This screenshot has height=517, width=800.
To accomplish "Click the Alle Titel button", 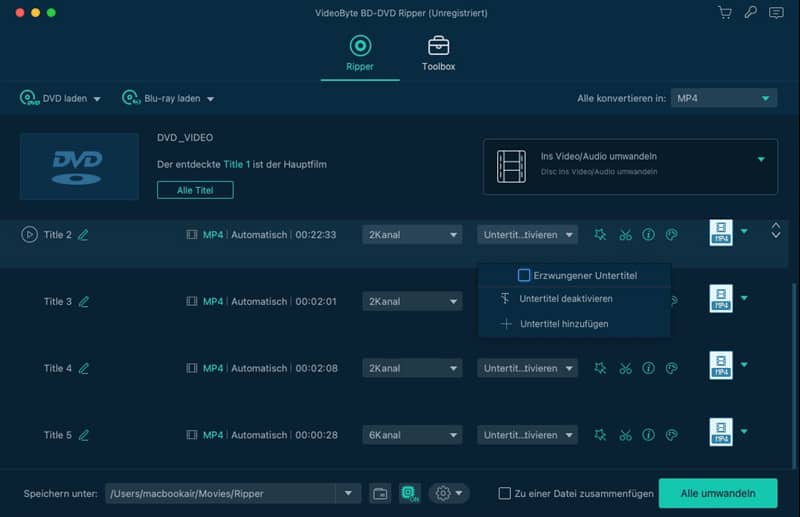I will (195, 190).
